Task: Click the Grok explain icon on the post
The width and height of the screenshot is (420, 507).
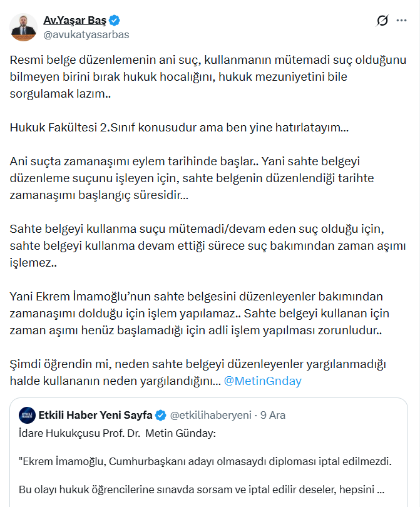Action: [382, 21]
